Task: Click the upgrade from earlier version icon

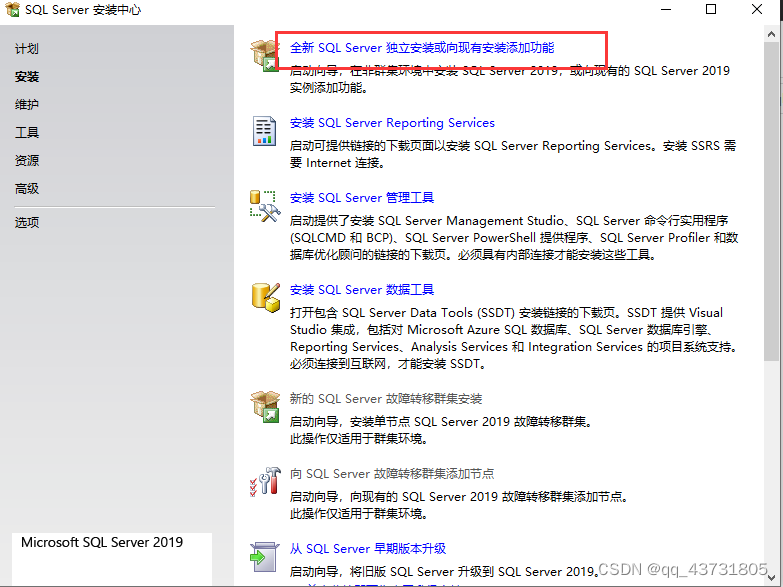Action: pyautogui.click(x=265, y=557)
